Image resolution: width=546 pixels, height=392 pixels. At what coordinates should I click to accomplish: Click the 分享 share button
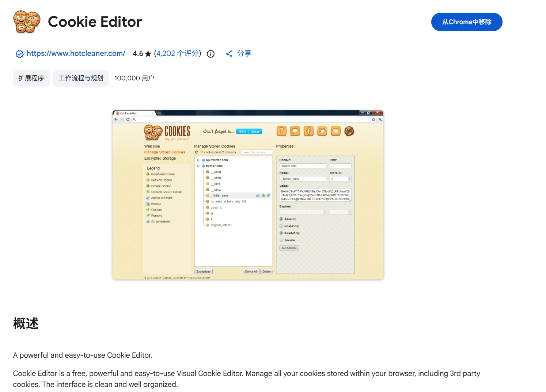point(239,54)
